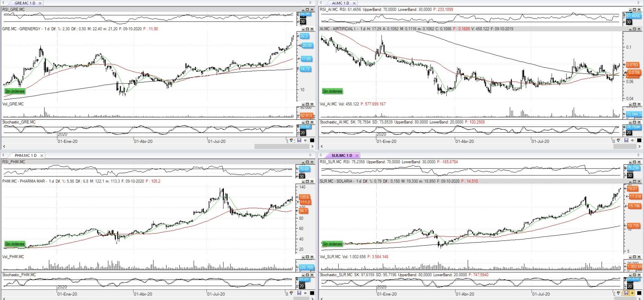Close the PHM.MC 1 D tab

[x=42, y=156]
